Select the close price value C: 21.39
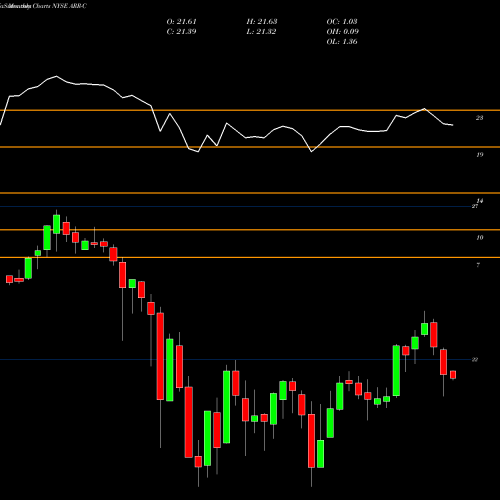The height and width of the screenshot is (500, 500). point(181,32)
